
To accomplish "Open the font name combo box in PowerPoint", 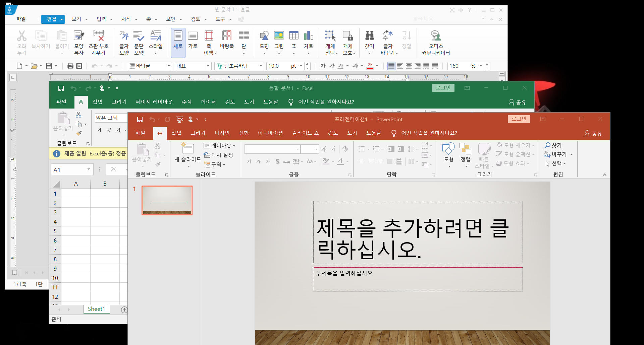I will (272, 149).
